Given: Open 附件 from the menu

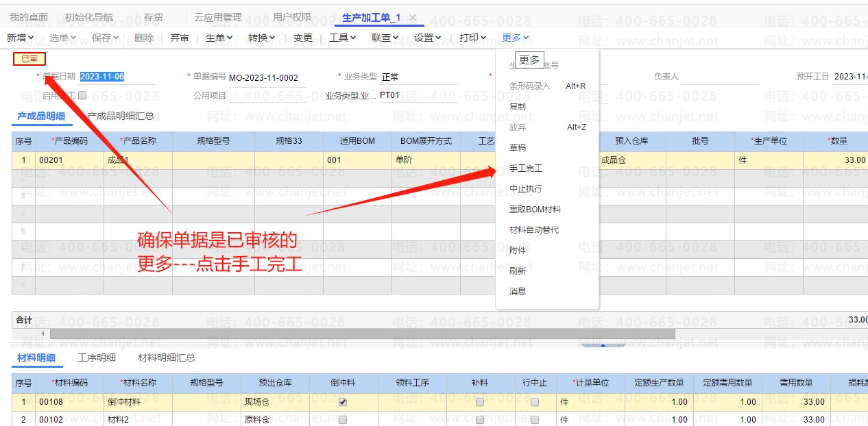Looking at the screenshot, I should [518, 251].
